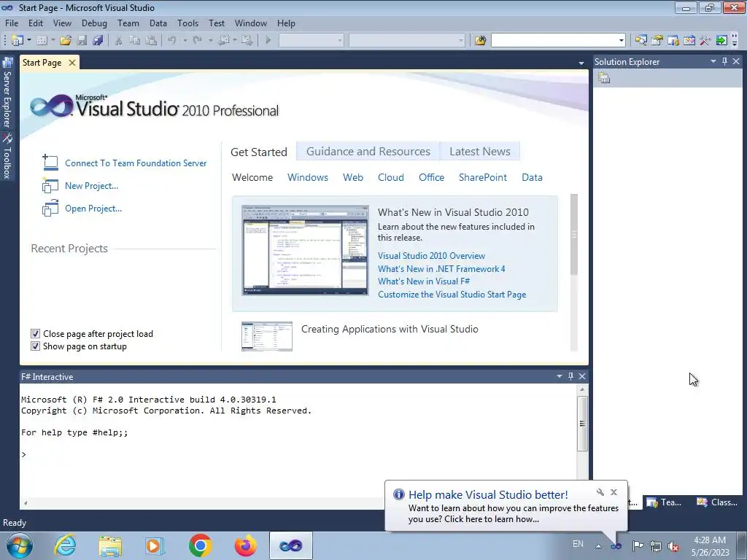
Task: Open Toolbox from toolbar wrench icon
Action: click(x=705, y=41)
